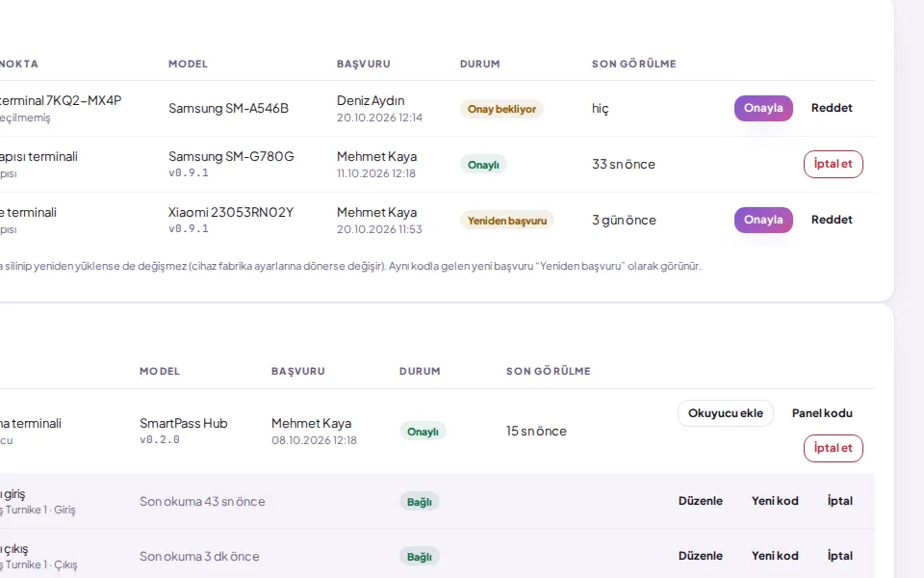Generate new code for the 43 sn önce reader
The width and height of the screenshot is (924, 578).
775,501
